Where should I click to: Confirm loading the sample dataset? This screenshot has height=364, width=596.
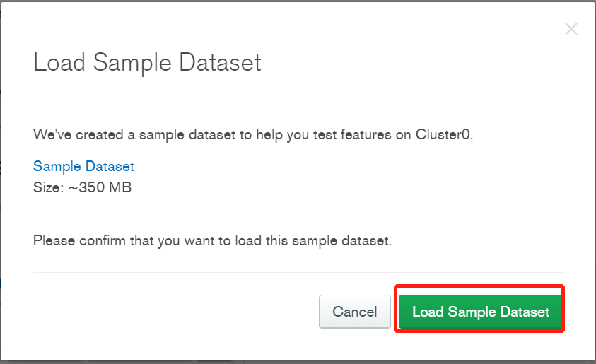tap(480, 312)
